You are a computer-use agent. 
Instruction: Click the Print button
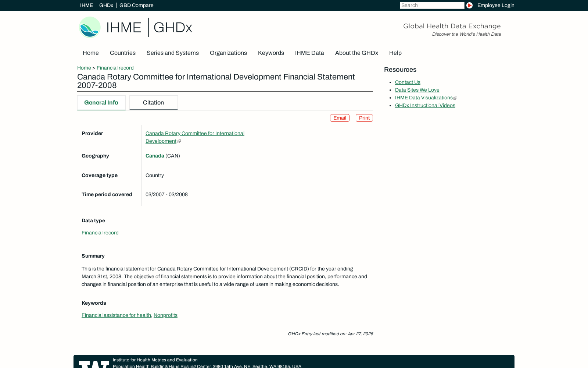(364, 118)
